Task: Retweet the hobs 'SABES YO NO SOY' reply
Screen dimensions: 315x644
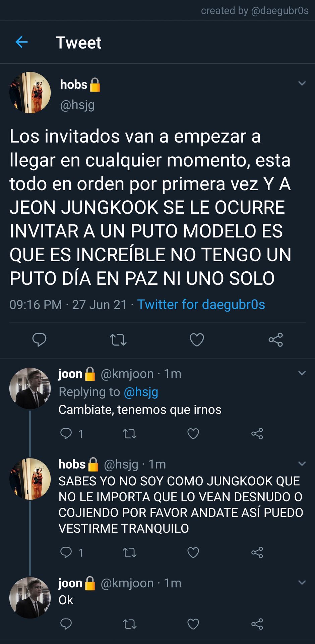Action: 129,552
